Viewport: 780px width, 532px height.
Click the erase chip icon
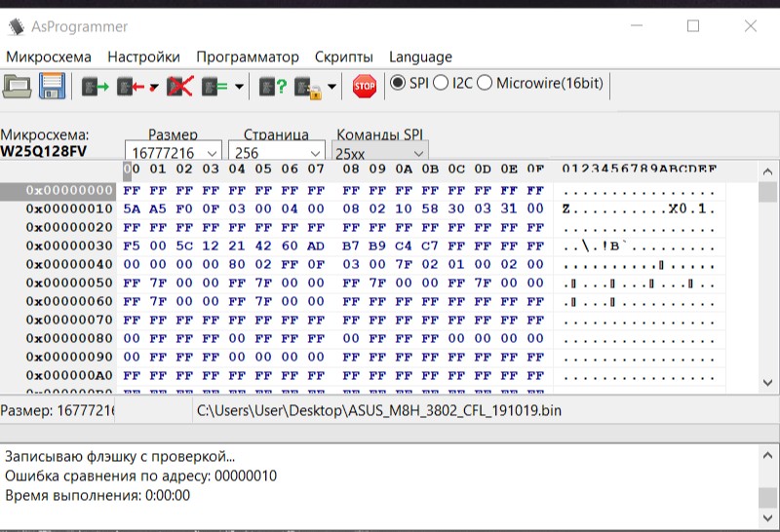pos(179,87)
